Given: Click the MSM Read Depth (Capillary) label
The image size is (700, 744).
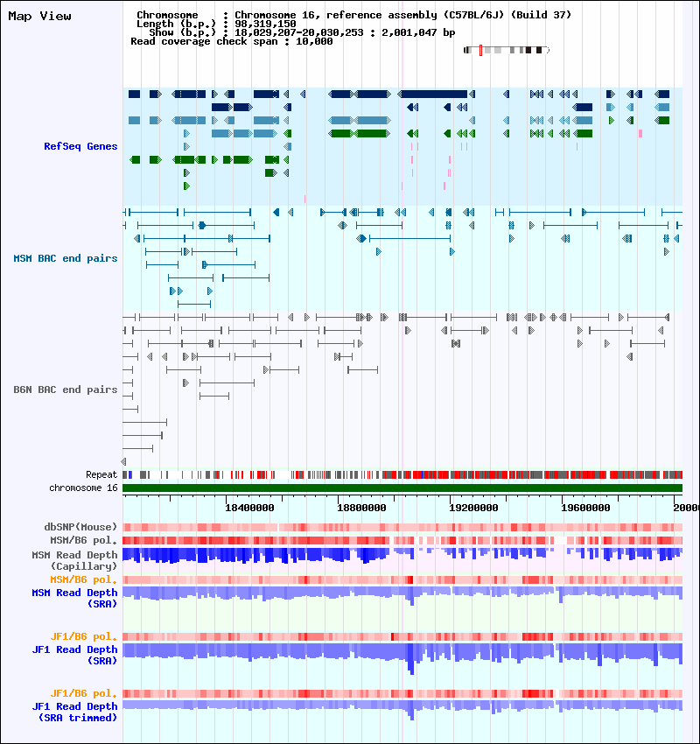Looking at the screenshot, I should point(74,560).
